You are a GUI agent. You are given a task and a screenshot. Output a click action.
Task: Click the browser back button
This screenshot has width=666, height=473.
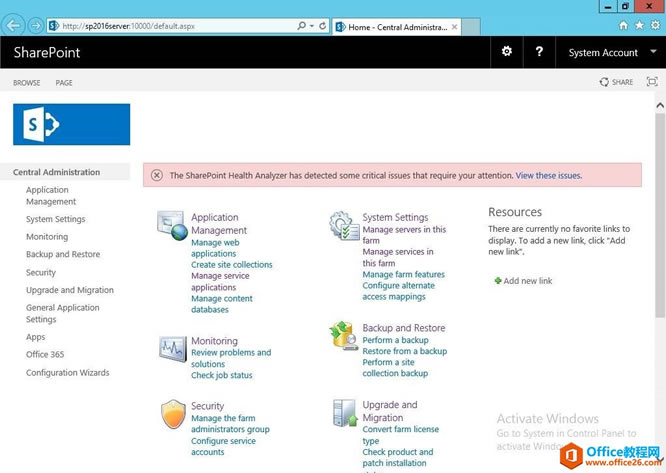(x=14, y=25)
